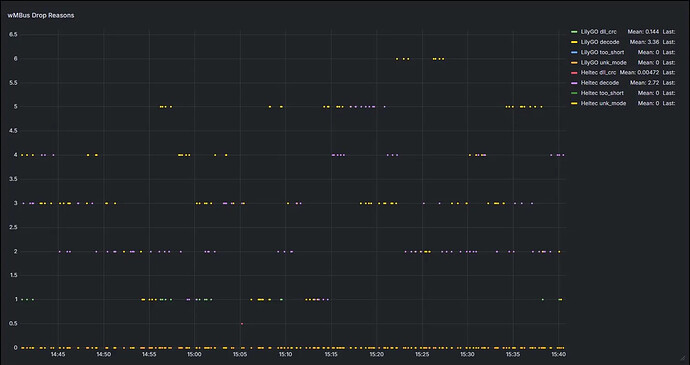The width and height of the screenshot is (690, 365).
Task: Click the 6.5 value on the Y axis
Action: tap(13, 34)
